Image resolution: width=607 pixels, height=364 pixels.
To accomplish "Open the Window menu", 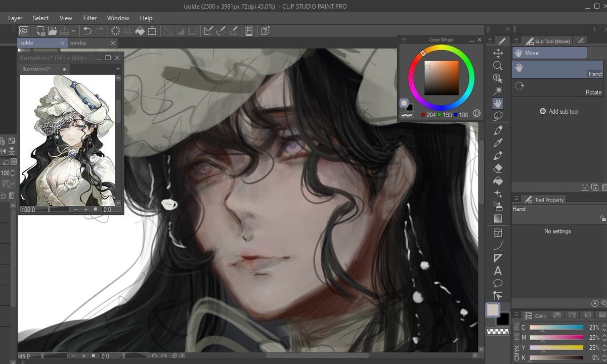I will click(x=118, y=18).
